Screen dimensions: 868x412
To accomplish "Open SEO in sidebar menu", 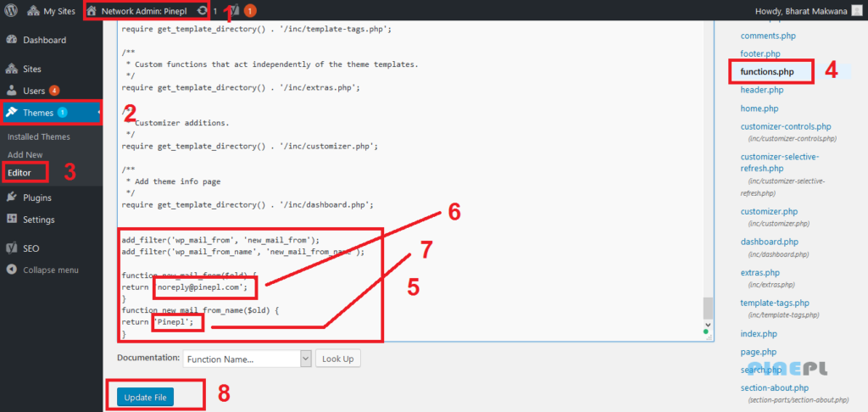I will [31, 248].
